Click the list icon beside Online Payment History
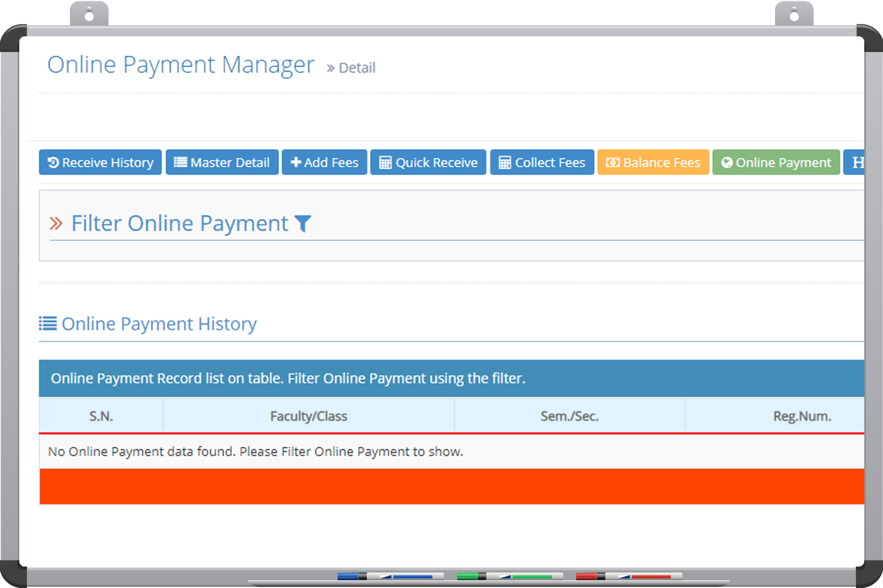883x588 pixels. pyautogui.click(x=48, y=324)
